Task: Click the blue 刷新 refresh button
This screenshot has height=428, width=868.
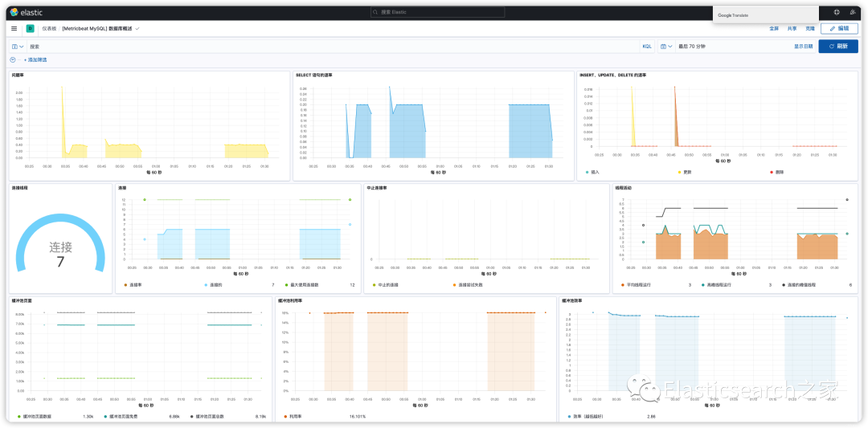Action: (838, 47)
